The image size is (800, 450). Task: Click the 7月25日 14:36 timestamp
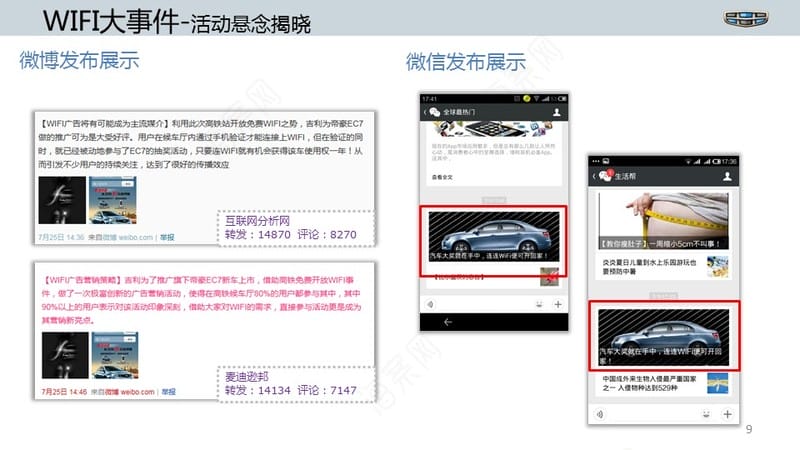[61, 237]
